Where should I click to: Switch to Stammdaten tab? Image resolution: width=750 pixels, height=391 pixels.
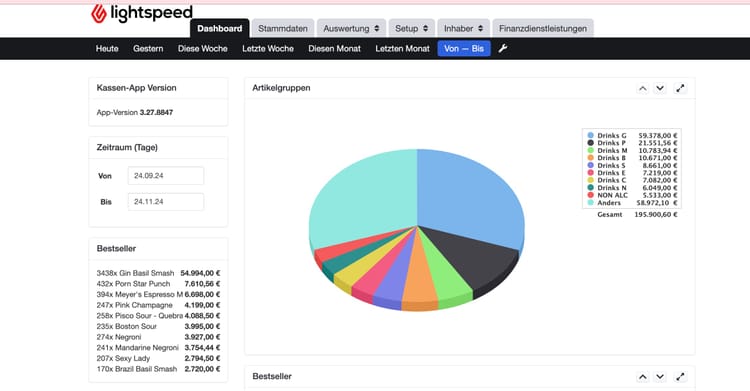tap(283, 28)
